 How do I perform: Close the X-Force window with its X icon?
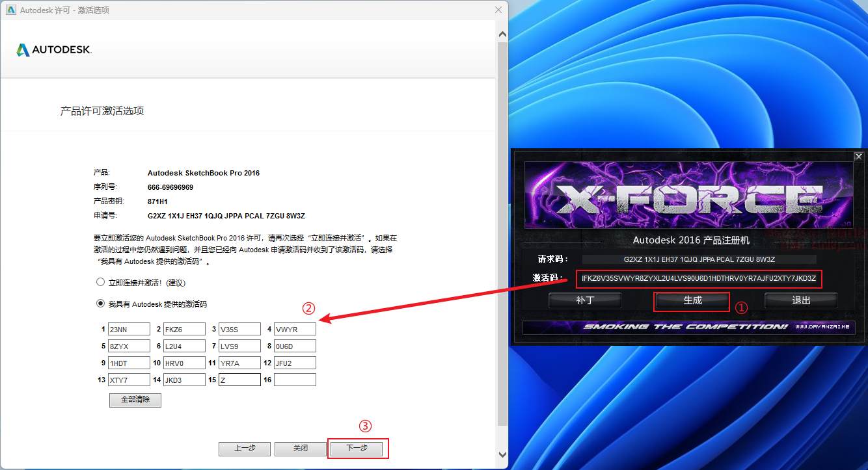[x=858, y=157]
